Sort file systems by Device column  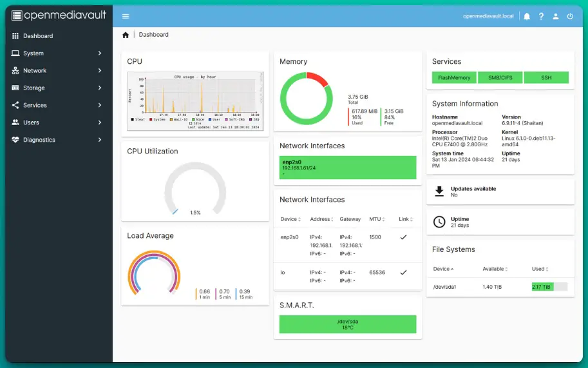(443, 269)
